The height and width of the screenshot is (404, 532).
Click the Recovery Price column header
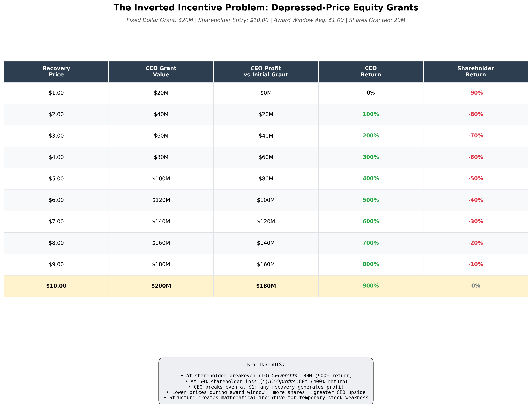(56, 71)
